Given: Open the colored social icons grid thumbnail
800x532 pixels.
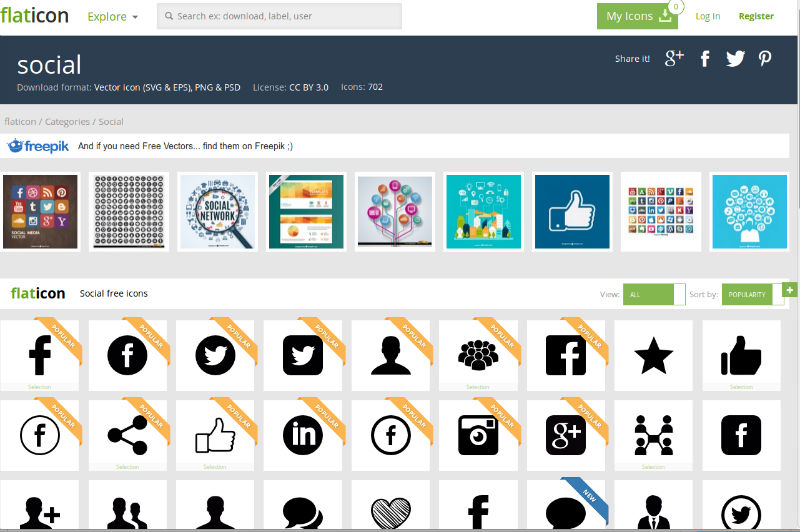Looking at the screenshot, I should point(661,212).
